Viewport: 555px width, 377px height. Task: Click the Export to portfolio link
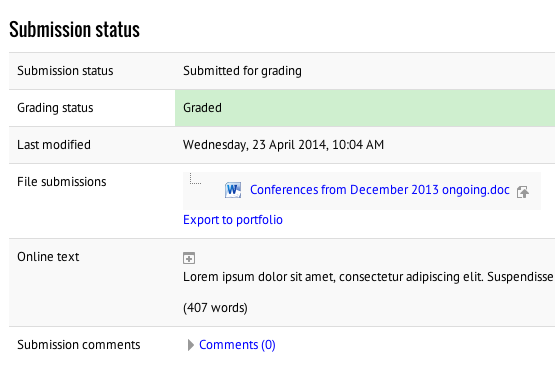[x=233, y=220]
